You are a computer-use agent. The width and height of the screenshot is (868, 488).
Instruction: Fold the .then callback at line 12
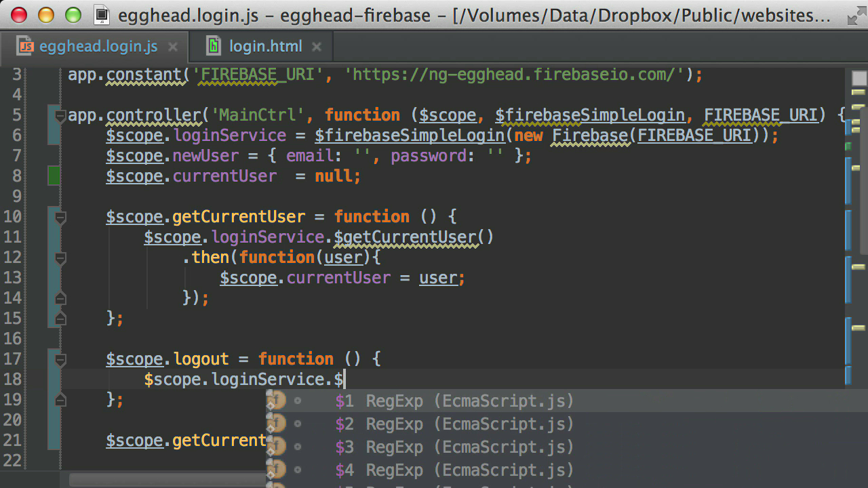(x=60, y=258)
